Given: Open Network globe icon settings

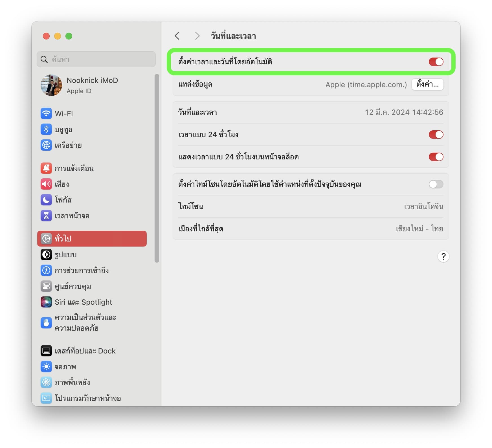Looking at the screenshot, I should (x=46, y=145).
